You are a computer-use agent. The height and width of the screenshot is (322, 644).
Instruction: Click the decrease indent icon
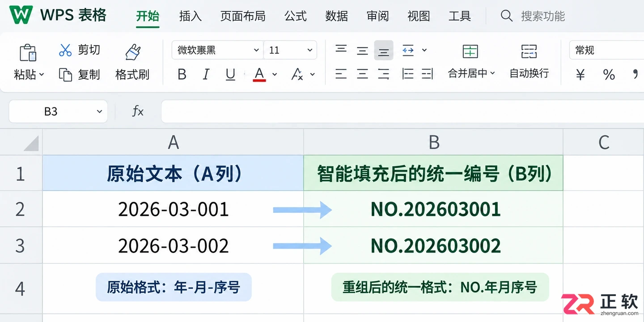click(408, 74)
